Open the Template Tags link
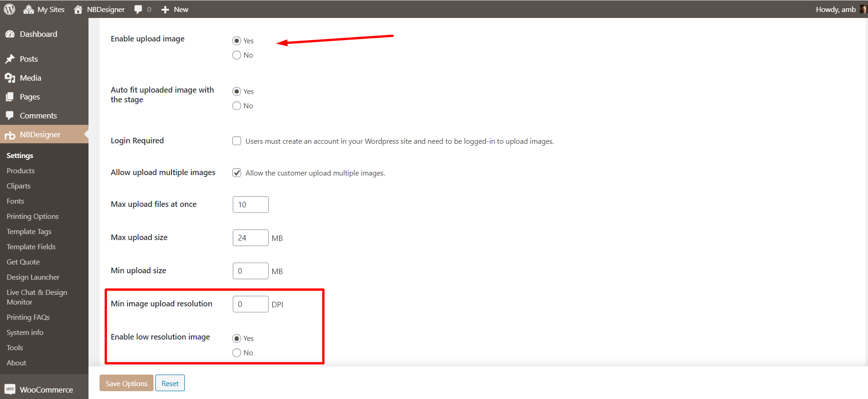Screen dimensions: 868x399 tap(29, 231)
